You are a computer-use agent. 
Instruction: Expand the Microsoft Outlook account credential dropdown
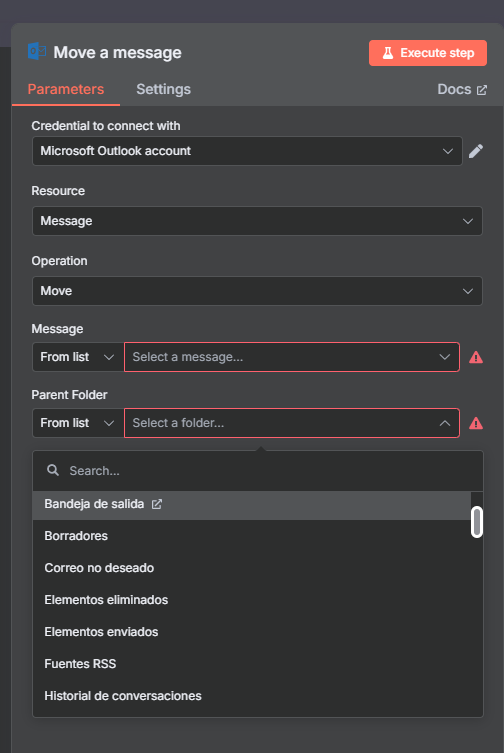pos(247,151)
